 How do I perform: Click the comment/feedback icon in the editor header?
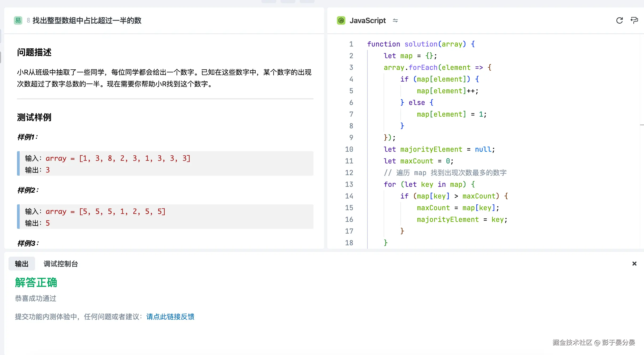[634, 20]
